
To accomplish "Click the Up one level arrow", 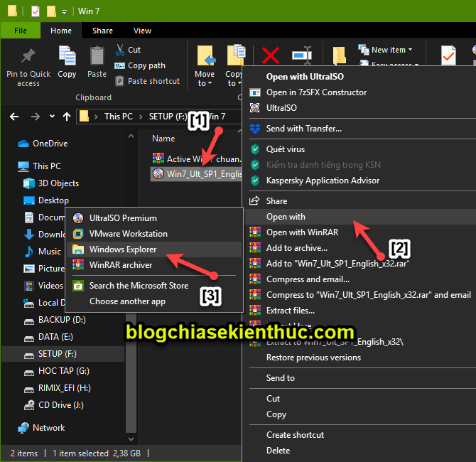I will (x=67, y=117).
